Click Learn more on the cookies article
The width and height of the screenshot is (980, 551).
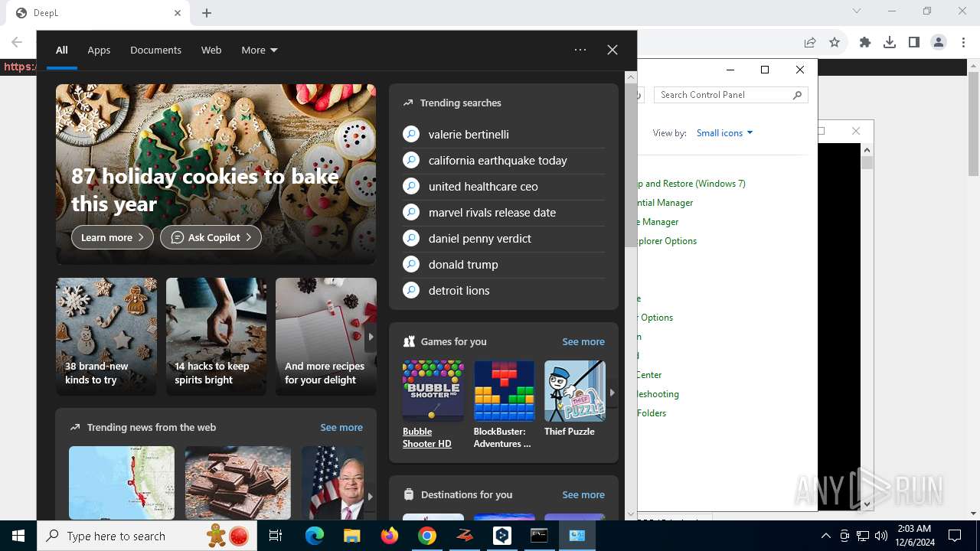[x=113, y=237]
